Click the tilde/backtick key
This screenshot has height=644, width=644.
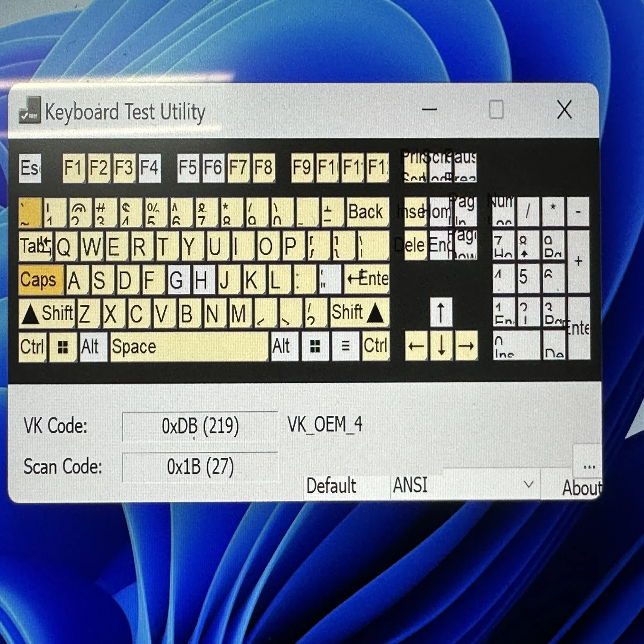tap(30, 213)
